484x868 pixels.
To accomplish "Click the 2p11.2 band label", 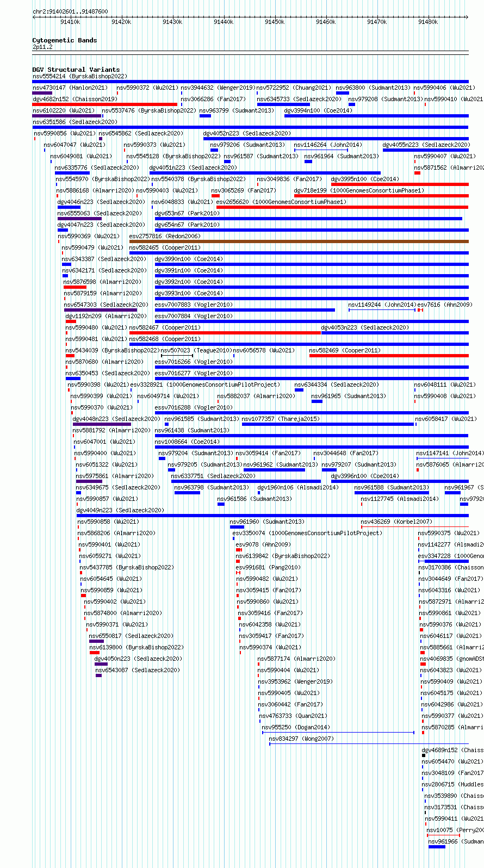I will point(42,47).
